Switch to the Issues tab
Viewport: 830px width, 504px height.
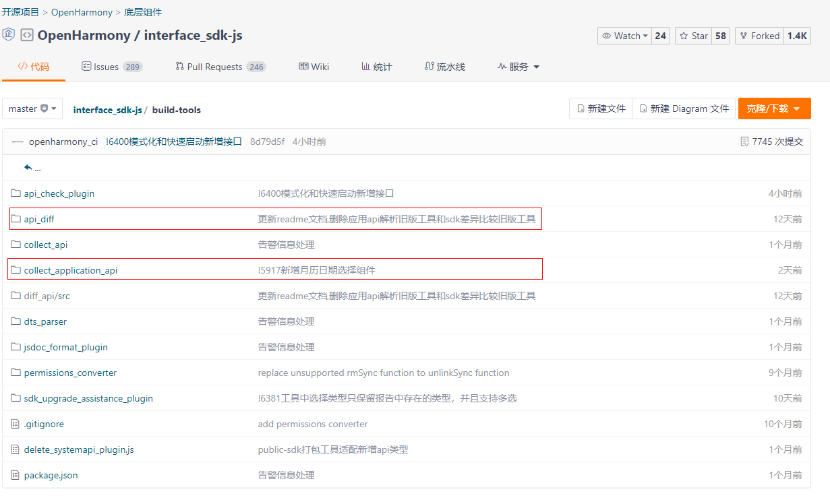point(111,67)
